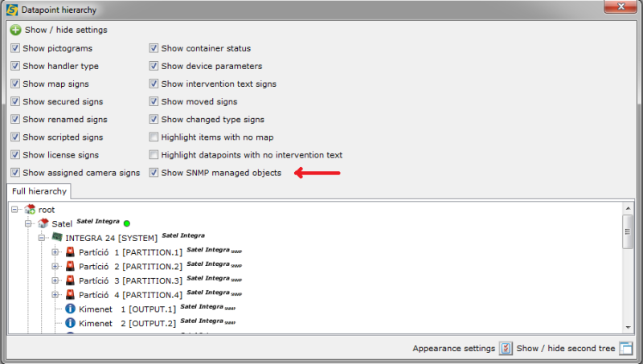This screenshot has height=364, width=643.
Task: Click the INTEGRA 24 system board icon
Action: pos(57,238)
